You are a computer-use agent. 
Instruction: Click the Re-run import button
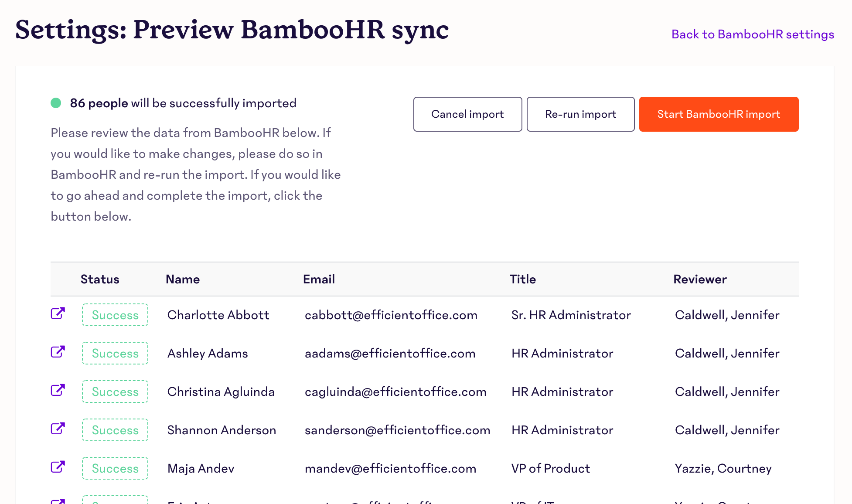pyautogui.click(x=580, y=114)
